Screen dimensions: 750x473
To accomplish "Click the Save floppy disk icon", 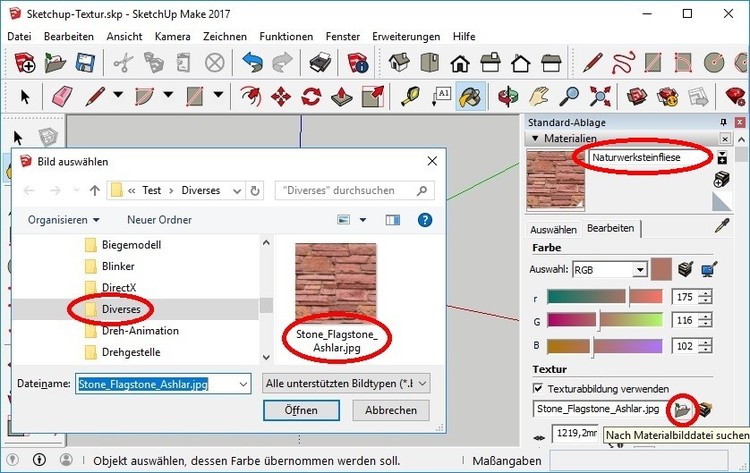I will (86, 63).
